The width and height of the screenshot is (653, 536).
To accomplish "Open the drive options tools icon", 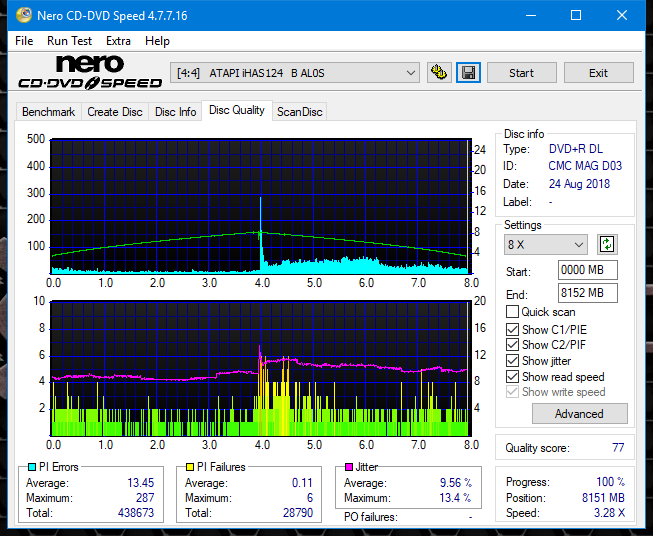I will point(439,73).
